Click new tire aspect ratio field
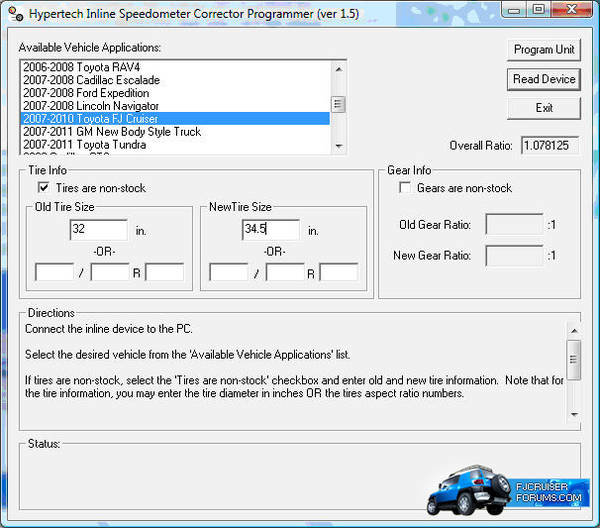 pos(285,272)
